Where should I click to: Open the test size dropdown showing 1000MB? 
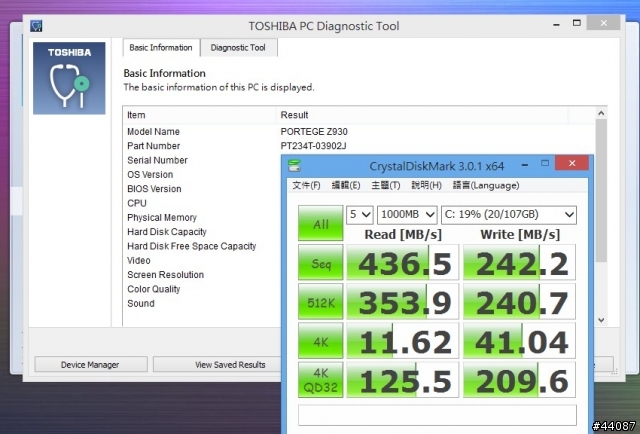coord(407,215)
